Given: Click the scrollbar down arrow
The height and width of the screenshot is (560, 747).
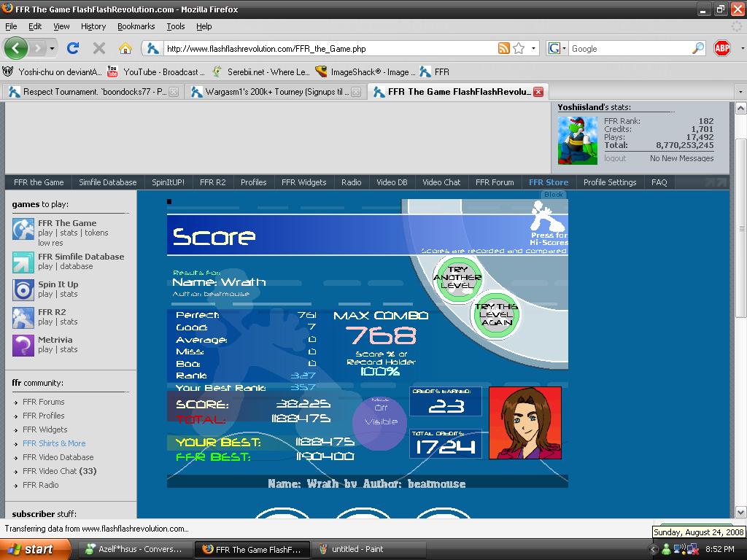Looking at the screenshot, I should (x=741, y=513).
